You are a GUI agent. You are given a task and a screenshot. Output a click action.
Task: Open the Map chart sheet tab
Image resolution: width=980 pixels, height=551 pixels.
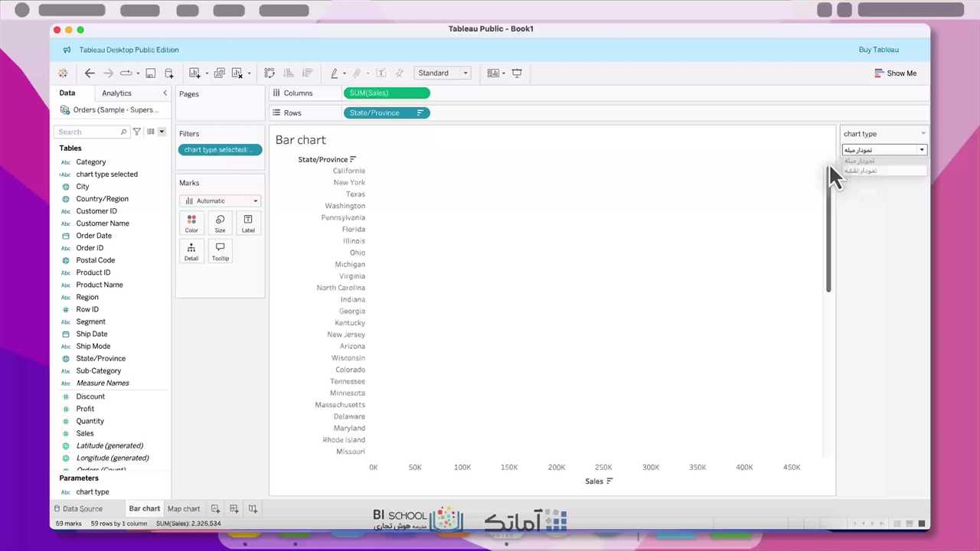184,509
